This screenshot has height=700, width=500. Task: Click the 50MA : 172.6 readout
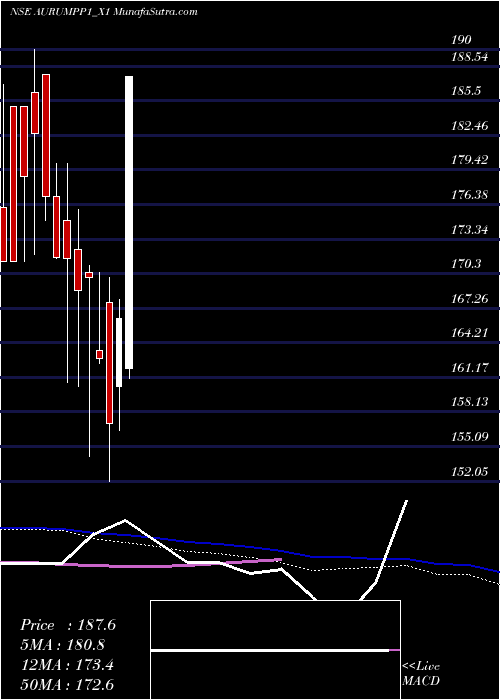pyautogui.click(x=68, y=684)
